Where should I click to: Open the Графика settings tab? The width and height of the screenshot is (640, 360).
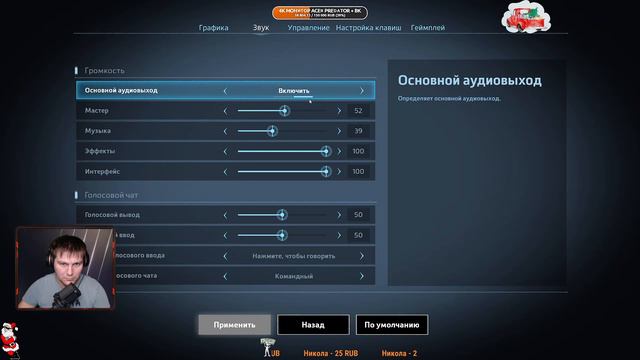click(x=213, y=28)
